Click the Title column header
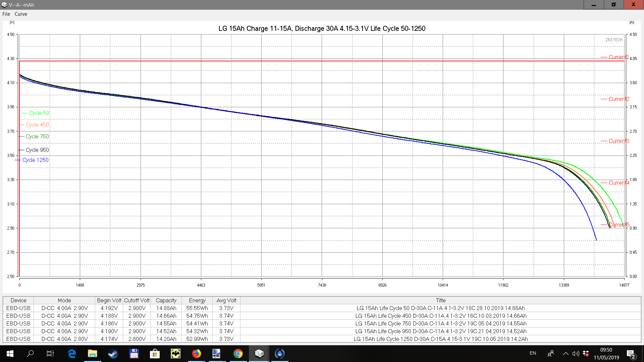This screenshot has height=362, width=644. coord(440,300)
